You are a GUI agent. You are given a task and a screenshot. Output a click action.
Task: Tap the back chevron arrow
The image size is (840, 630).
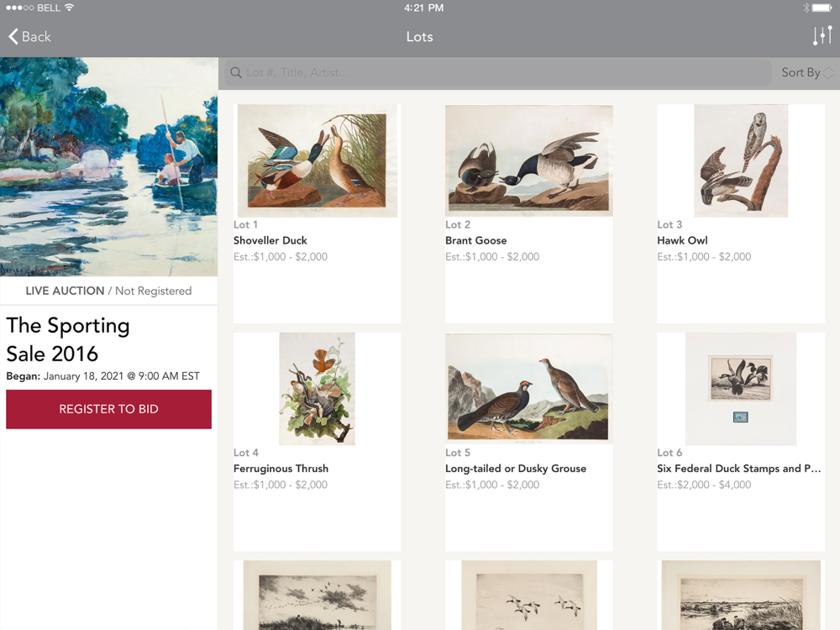pyautogui.click(x=13, y=36)
